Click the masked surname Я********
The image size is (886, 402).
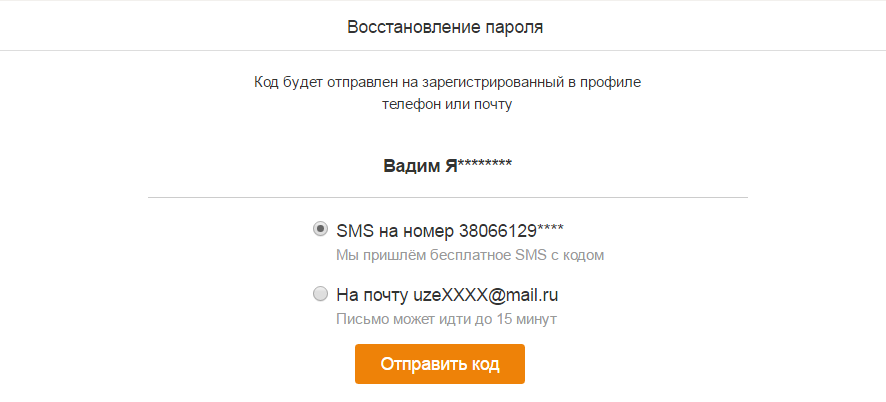479,165
